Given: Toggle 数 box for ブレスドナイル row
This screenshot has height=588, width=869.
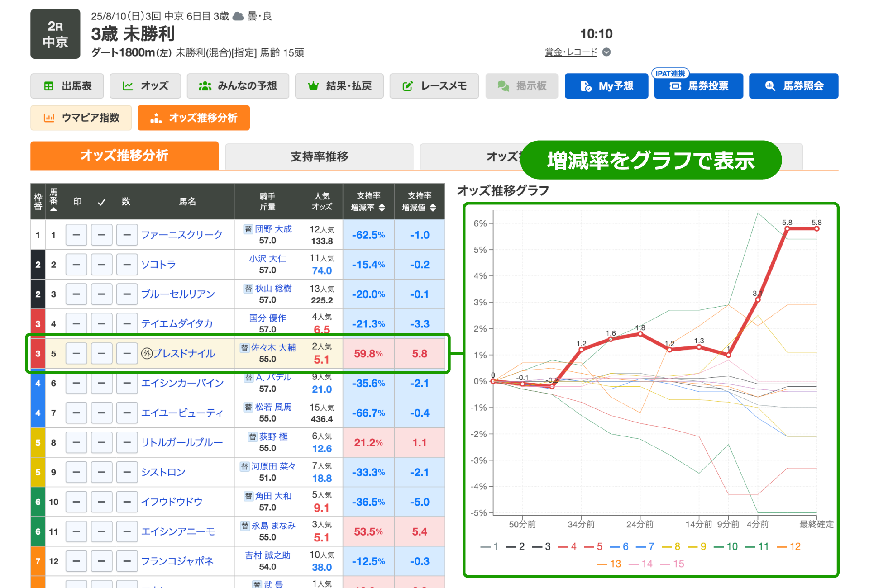Looking at the screenshot, I should (x=127, y=354).
